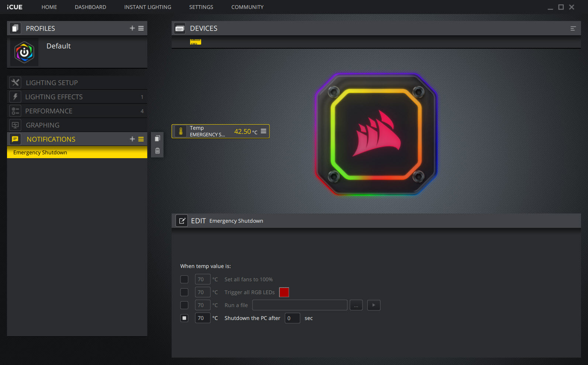Click the Emergency Shutdown edit title

236,221
